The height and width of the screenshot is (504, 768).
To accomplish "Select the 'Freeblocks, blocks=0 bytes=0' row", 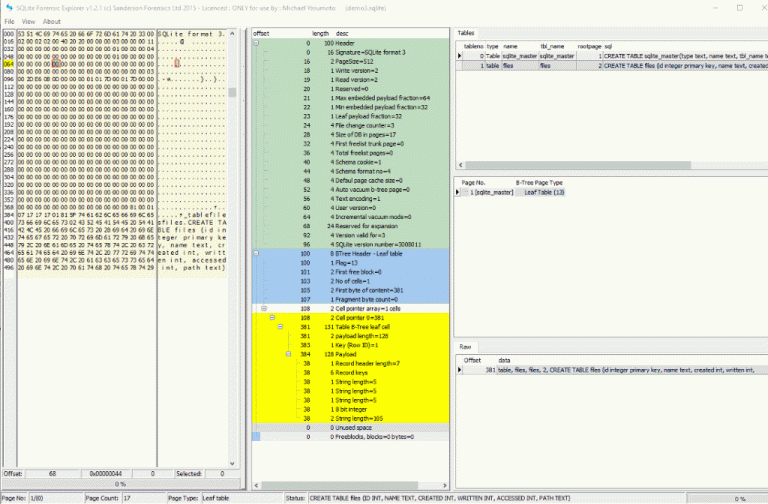I will 350,437.
